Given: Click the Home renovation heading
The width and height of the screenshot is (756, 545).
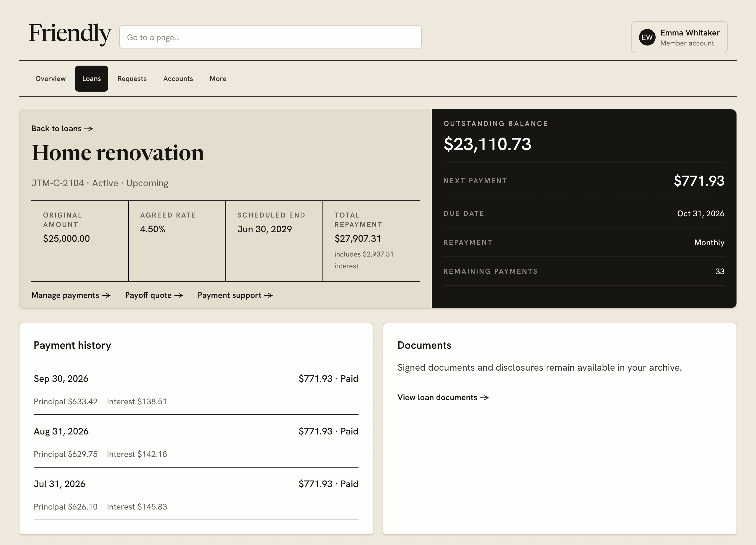Looking at the screenshot, I should click(118, 153).
